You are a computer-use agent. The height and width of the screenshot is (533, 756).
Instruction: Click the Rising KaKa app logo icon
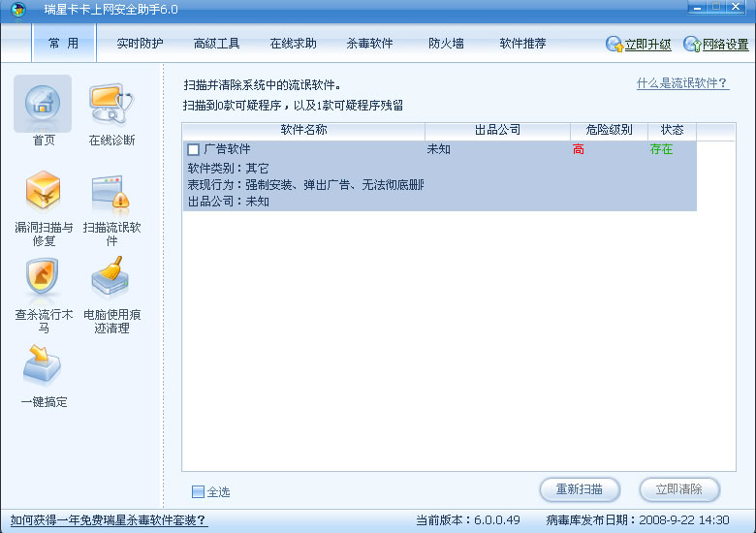17,10
